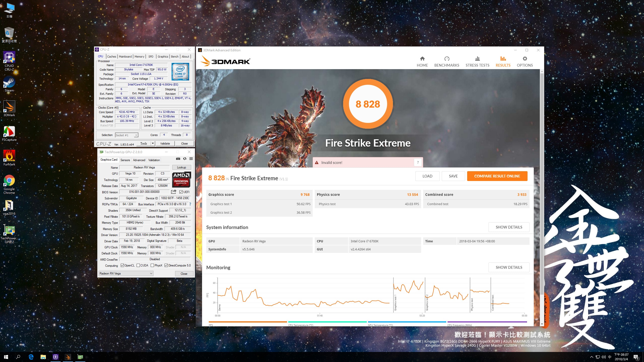Image resolution: width=644 pixels, height=362 pixels.
Task: Click SHOW DETAILS for System information
Action: pos(509,227)
